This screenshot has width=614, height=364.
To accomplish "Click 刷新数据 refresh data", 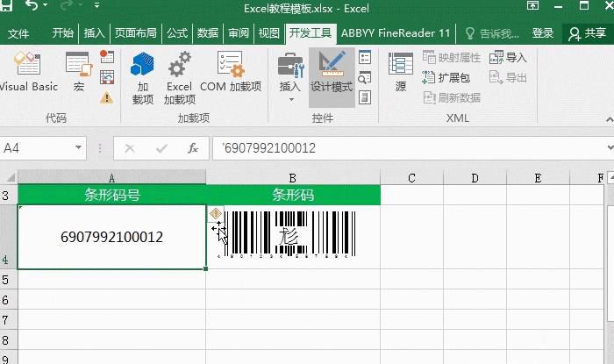I will (452, 97).
